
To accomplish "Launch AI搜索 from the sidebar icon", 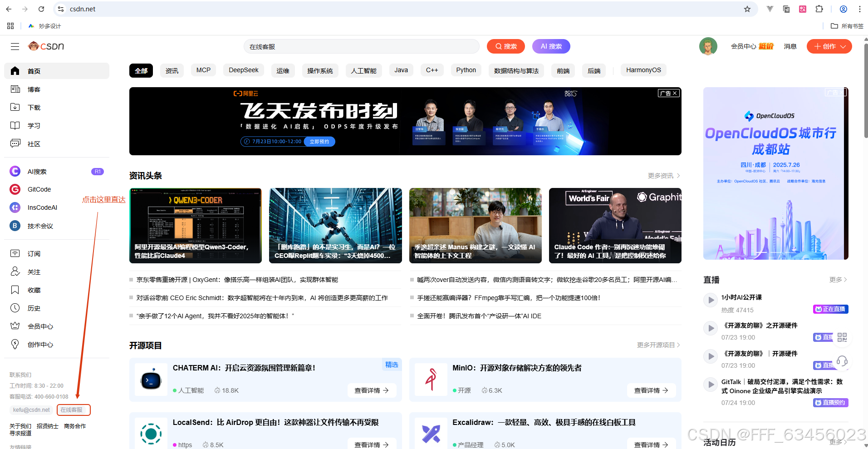I will [x=15, y=171].
